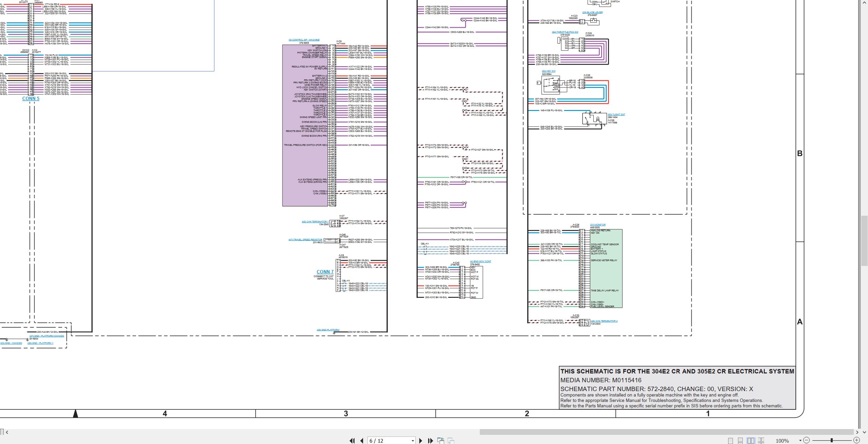Click grid row marker B
This screenshot has width=868, height=444.
click(800, 153)
